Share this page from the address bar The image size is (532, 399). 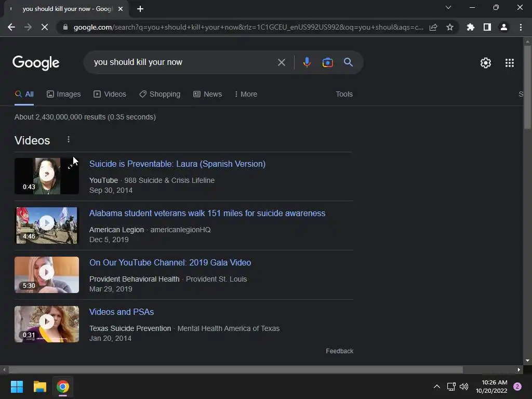coord(433,27)
